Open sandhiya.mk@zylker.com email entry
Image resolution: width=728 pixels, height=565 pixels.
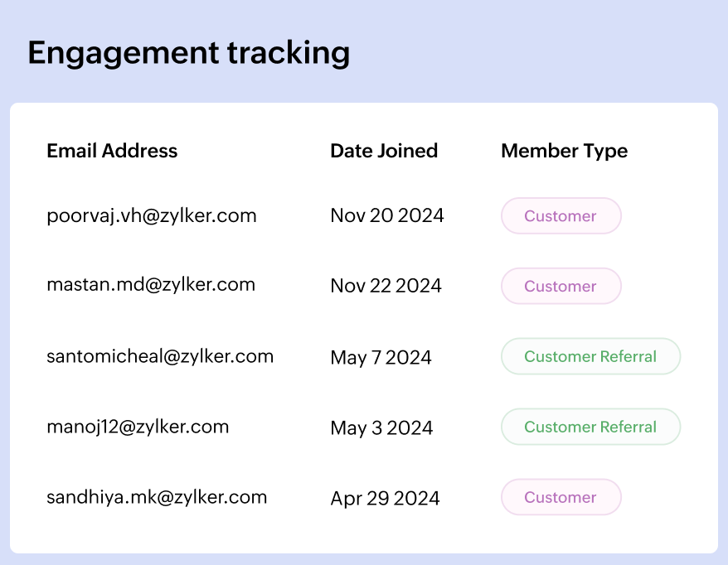(x=157, y=497)
